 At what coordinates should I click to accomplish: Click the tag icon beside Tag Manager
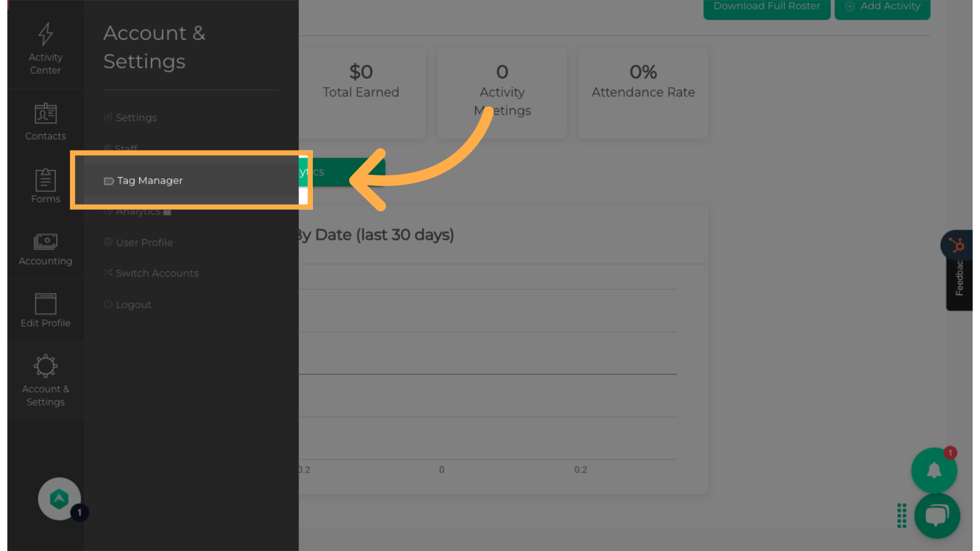tap(109, 181)
